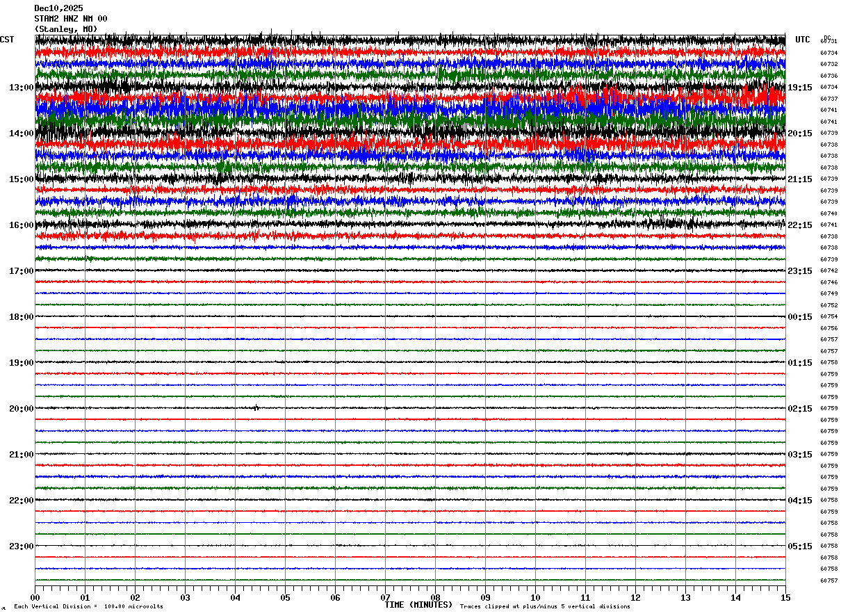Viewport: 841px width, 616px height.
Task: Click the 02:15 UTC time label
Action: pyautogui.click(x=799, y=409)
